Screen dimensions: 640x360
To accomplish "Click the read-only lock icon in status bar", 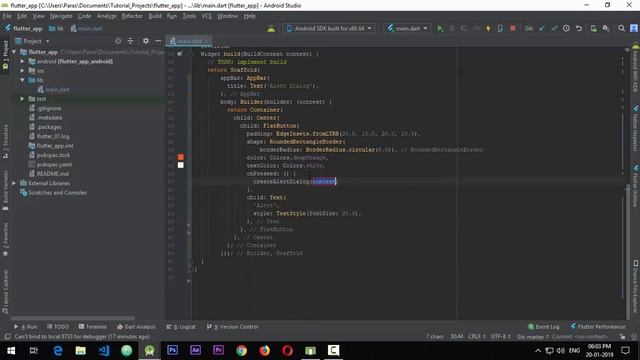I will [x=622, y=337].
